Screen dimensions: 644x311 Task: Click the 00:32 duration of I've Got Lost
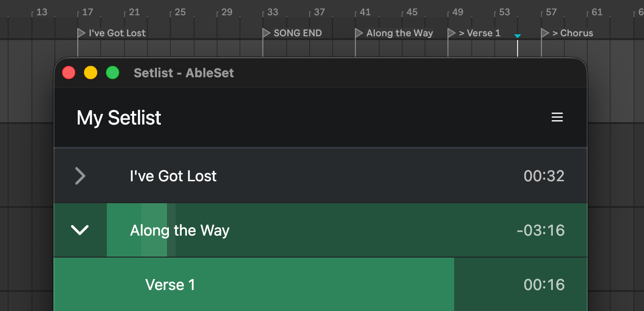[544, 176]
